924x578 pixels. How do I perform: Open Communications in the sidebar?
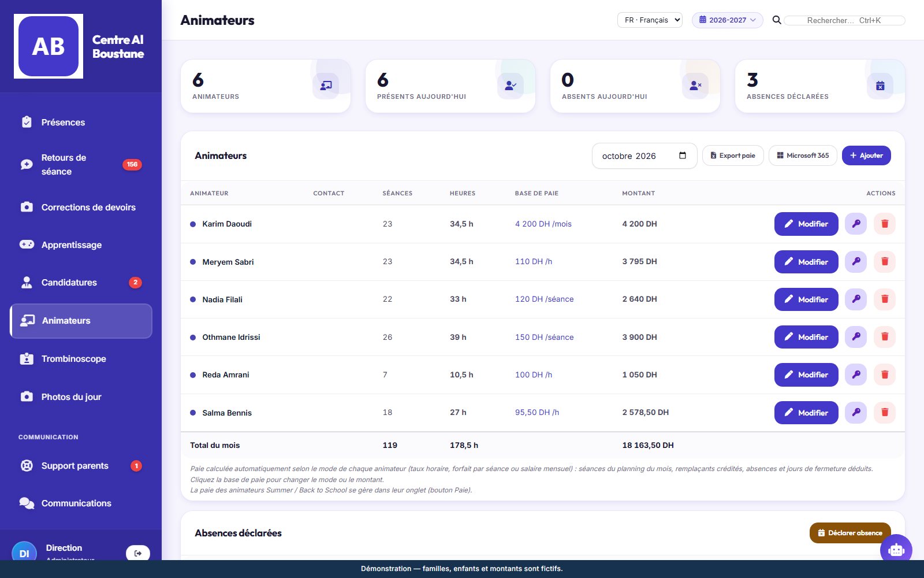pos(81,503)
